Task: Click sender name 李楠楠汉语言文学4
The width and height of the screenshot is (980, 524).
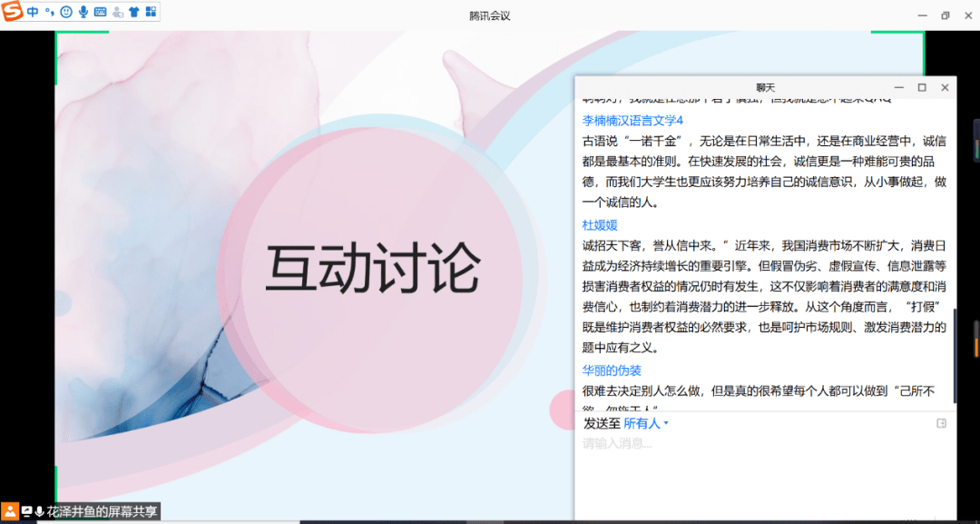Action: click(632, 120)
